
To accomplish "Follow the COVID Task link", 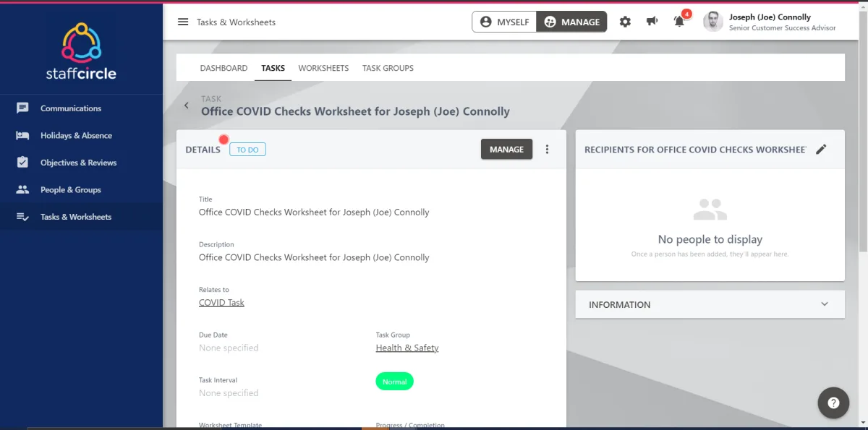I will (x=221, y=303).
